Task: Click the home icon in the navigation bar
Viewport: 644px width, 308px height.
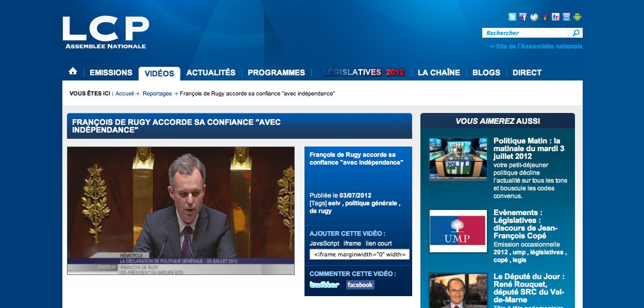Action: coord(73,71)
